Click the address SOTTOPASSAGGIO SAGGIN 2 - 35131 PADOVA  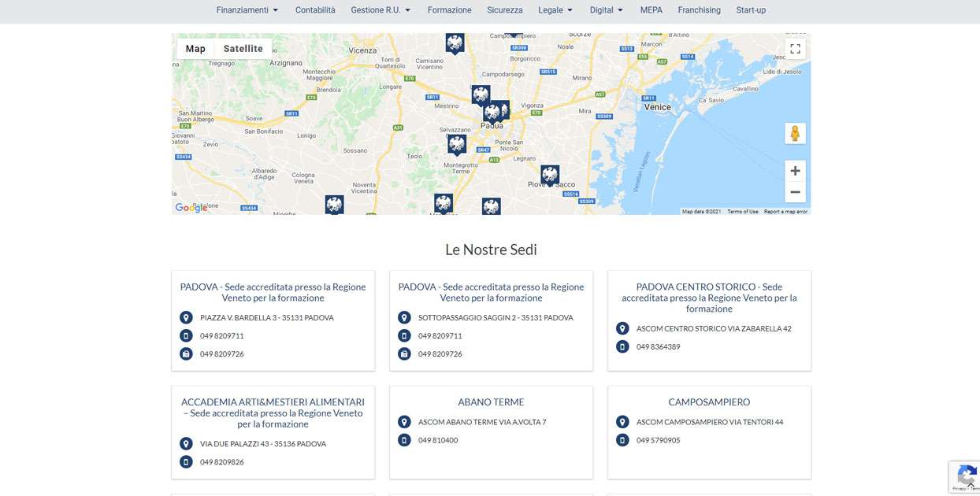click(x=496, y=318)
